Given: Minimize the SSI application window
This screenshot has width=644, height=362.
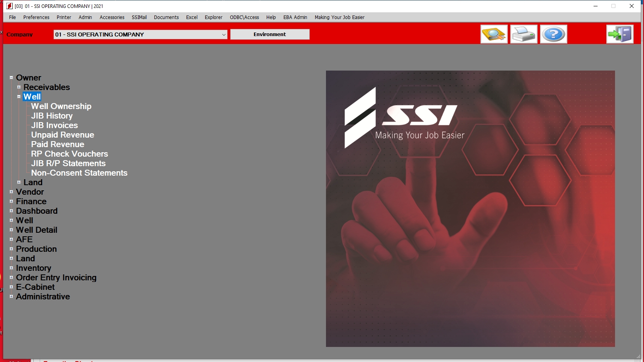Looking at the screenshot, I should [596, 6].
